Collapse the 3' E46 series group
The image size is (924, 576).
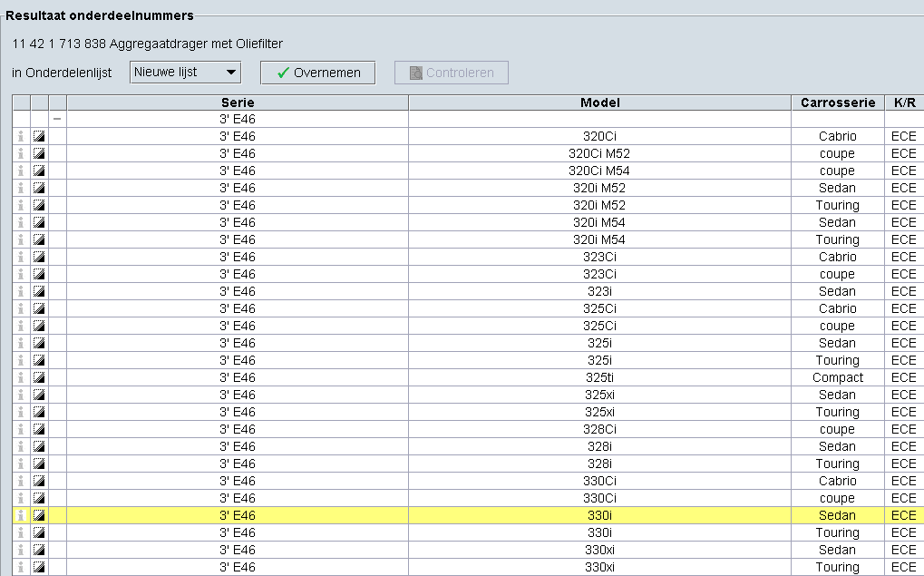point(57,119)
